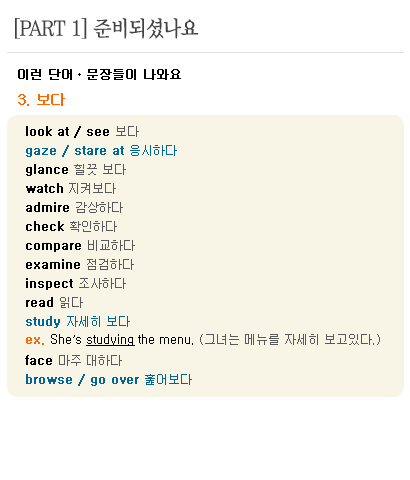Viewport: 410px width, 480px height.
Task: Select the 'watch 지켜보다' line
Action: pos(71,189)
